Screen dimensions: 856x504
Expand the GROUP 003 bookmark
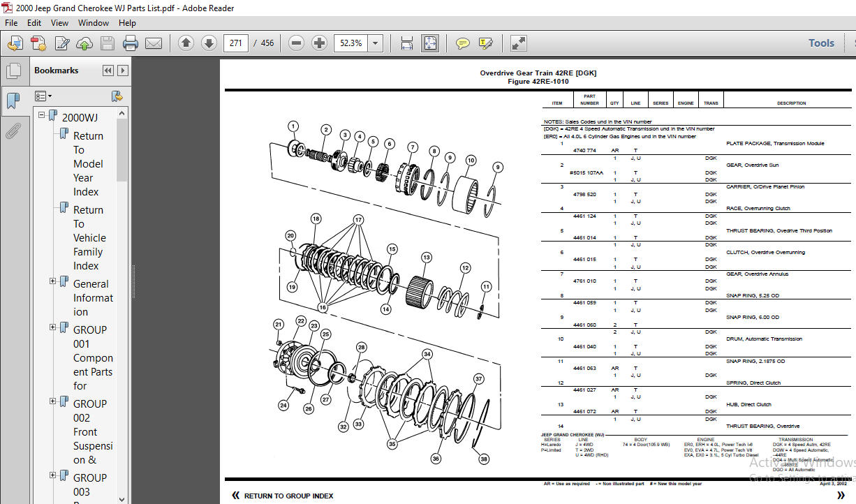[53, 475]
